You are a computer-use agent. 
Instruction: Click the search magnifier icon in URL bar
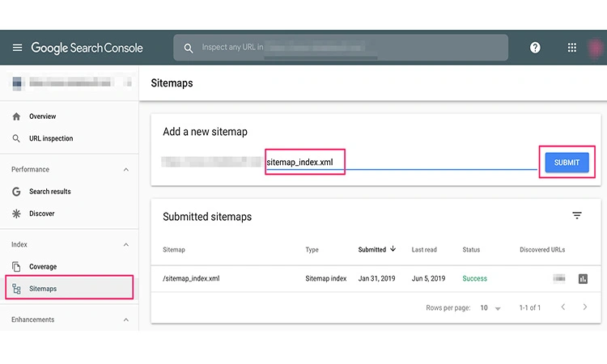(188, 48)
